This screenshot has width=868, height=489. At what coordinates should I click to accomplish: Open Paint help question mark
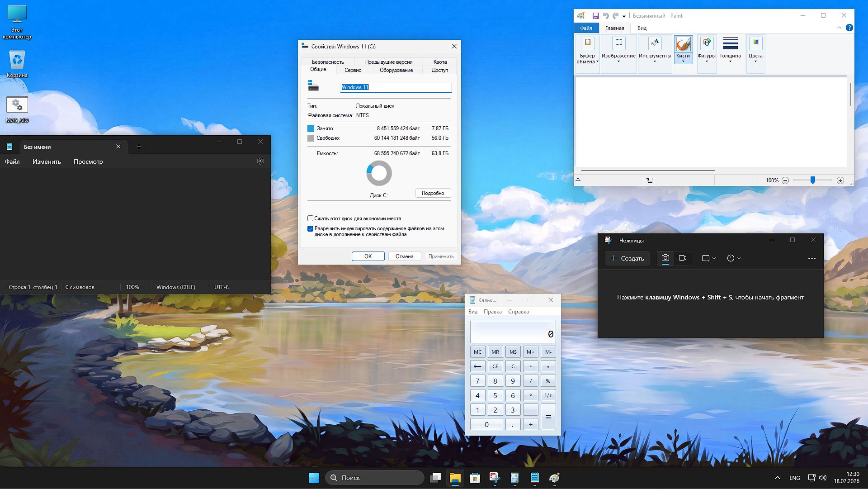pyautogui.click(x=849, y=28)
